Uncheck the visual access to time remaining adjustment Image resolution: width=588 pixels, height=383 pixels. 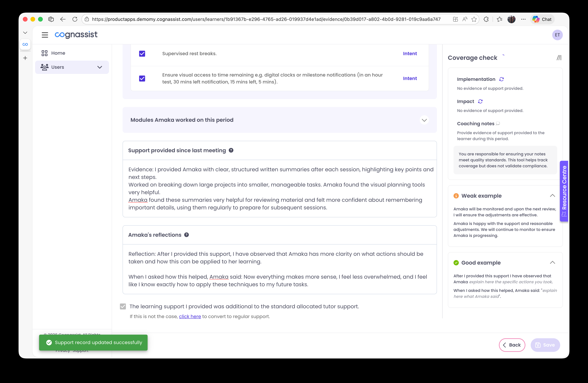[142, 78]
